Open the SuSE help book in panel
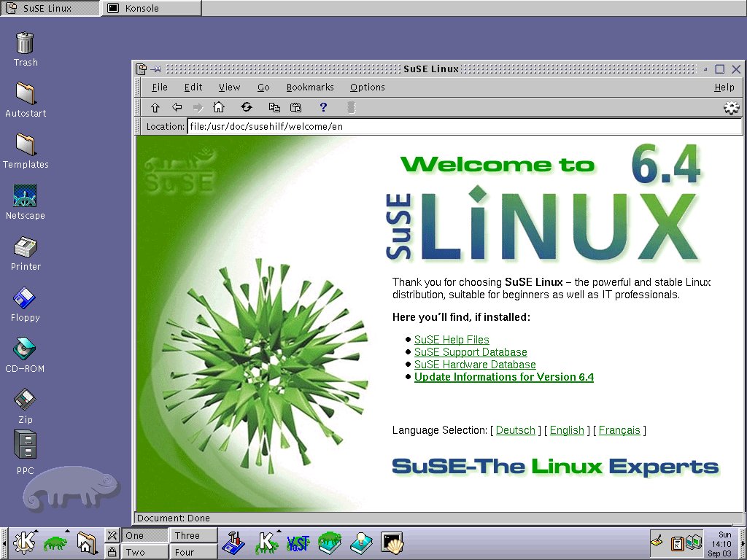The width and height of the screenshot is (747, 560). coord(330,542)
